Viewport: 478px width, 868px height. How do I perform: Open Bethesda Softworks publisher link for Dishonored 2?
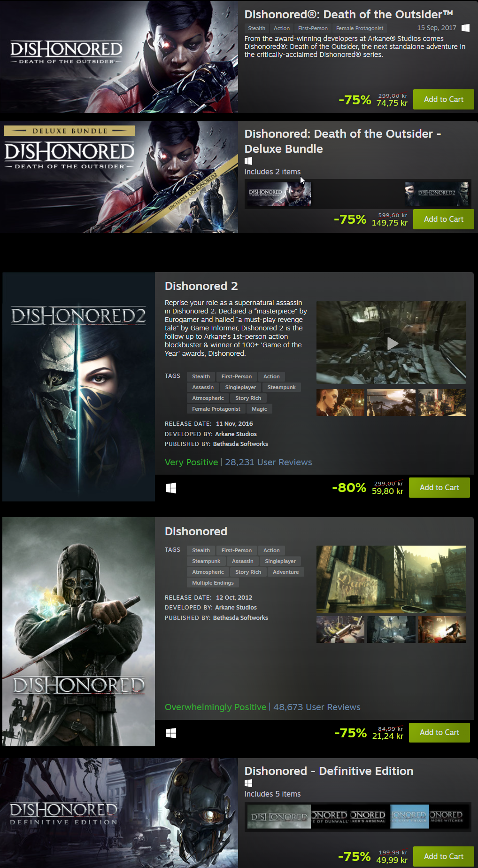pyautogui.click(x=240, y=444)
